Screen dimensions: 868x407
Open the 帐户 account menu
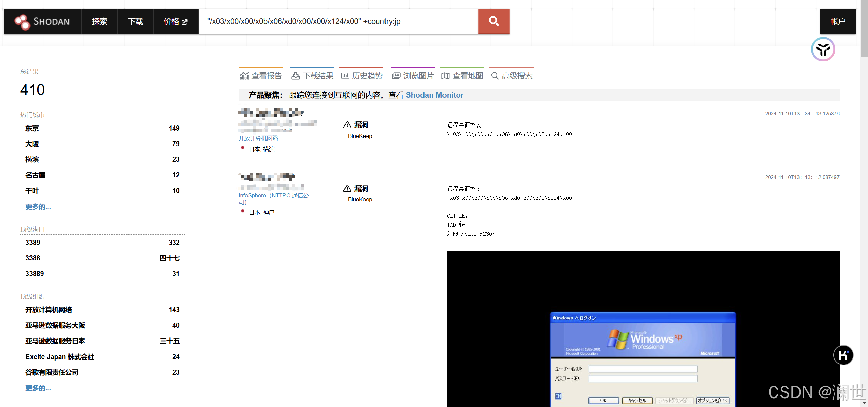pyautogui.click(x=837, y=21)
